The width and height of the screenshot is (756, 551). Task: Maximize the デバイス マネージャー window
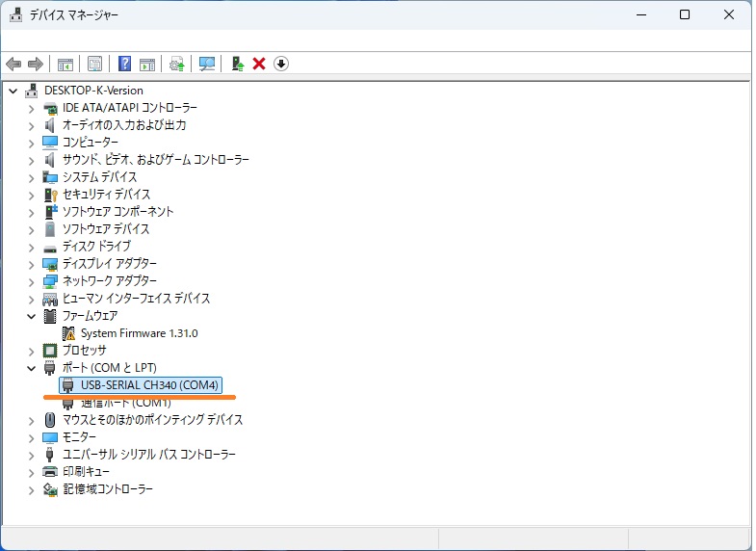[685, 14]
